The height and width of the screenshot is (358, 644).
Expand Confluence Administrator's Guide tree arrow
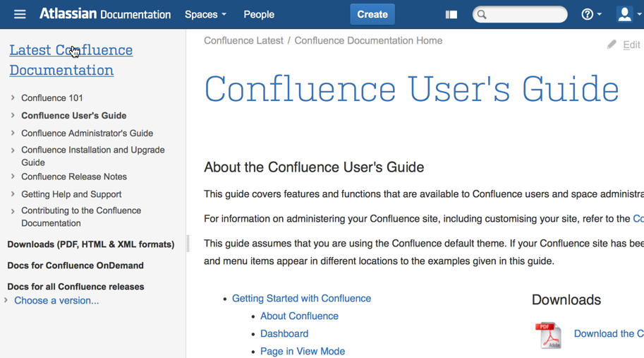(13, 133)
